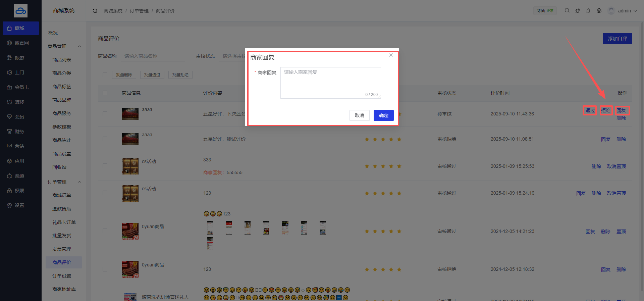The width and height of the screenshot is (644, 301).
Task: Click the cloud logo at top left
Action: (x=21, y=11)
